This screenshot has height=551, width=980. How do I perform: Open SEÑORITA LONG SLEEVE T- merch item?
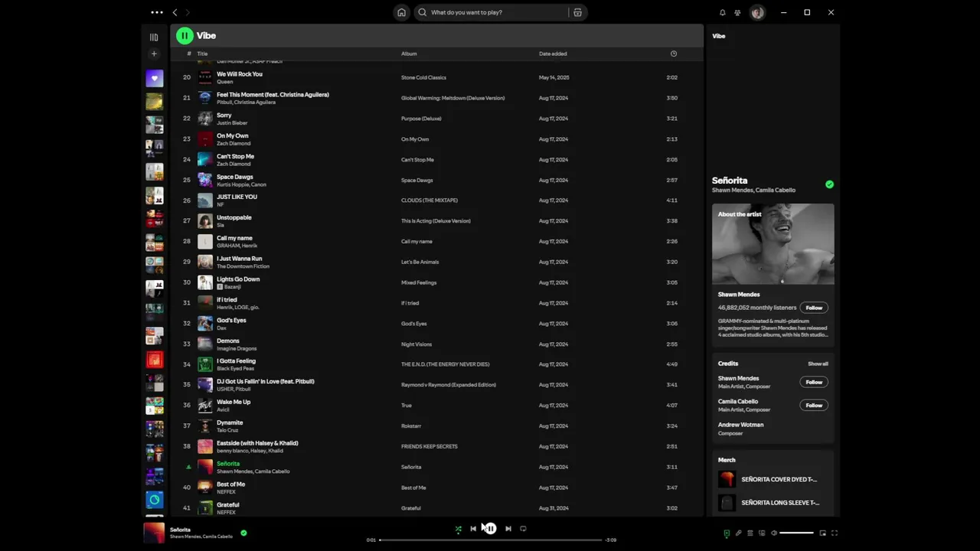(773, 503)
